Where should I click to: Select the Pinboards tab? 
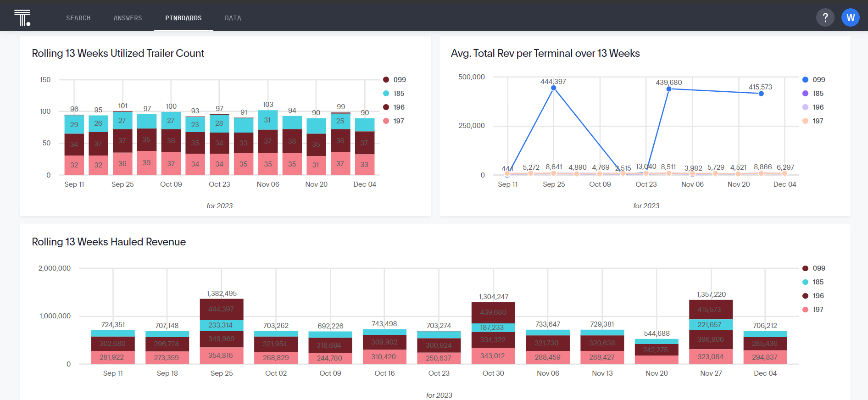(x=184, y=18)
